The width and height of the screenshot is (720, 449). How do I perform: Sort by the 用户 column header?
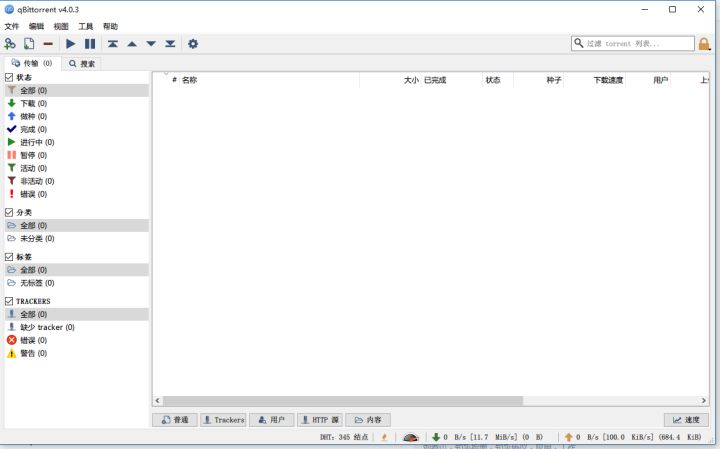pos(648,80)
